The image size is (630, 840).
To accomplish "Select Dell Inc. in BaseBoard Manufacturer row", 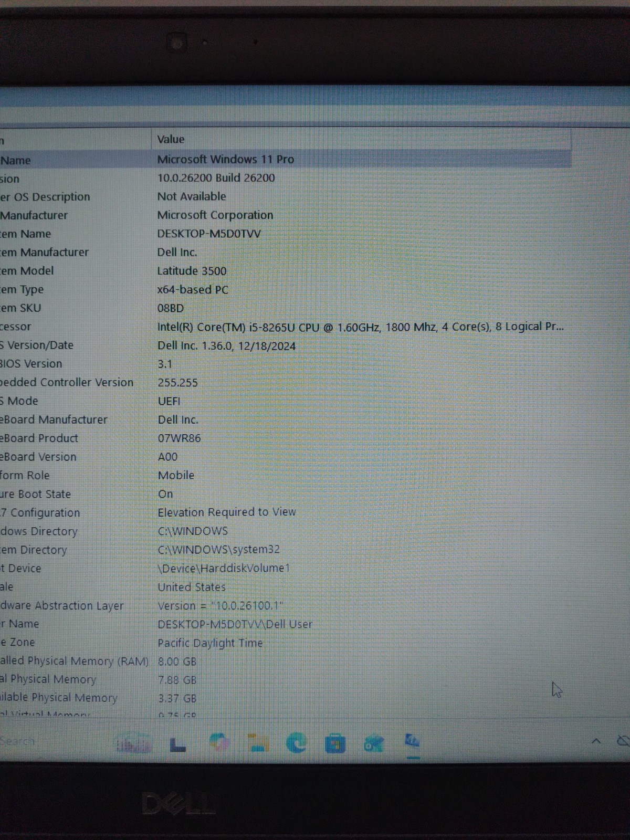I will 178,419.
